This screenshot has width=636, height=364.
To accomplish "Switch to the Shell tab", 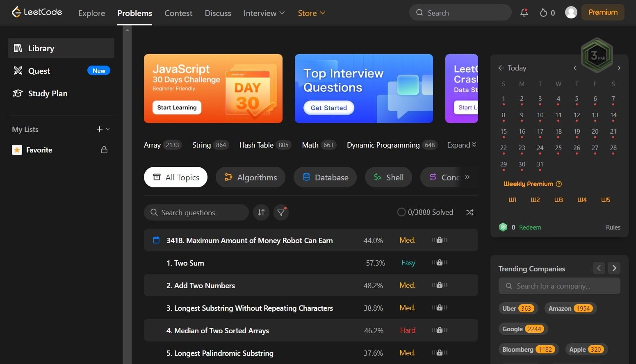I will (x=388, y=177).
